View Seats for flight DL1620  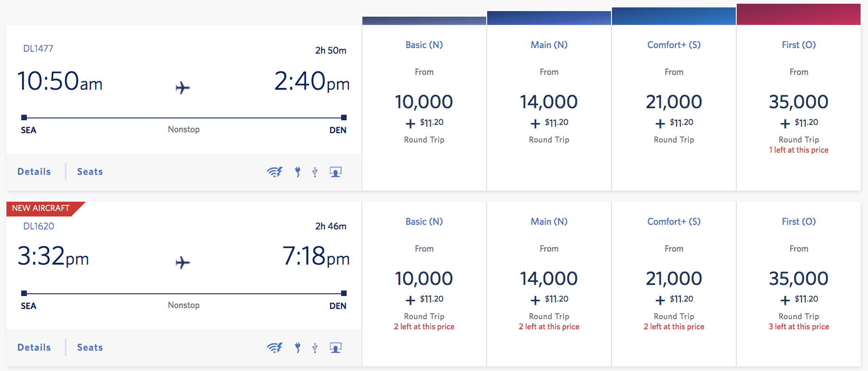tap(90, 347)
